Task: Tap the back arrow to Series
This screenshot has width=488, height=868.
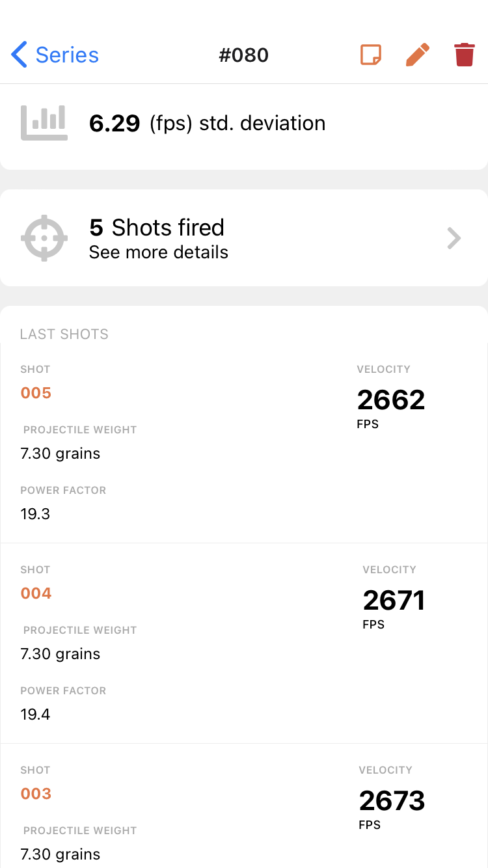Action: (x=20, y=55)
